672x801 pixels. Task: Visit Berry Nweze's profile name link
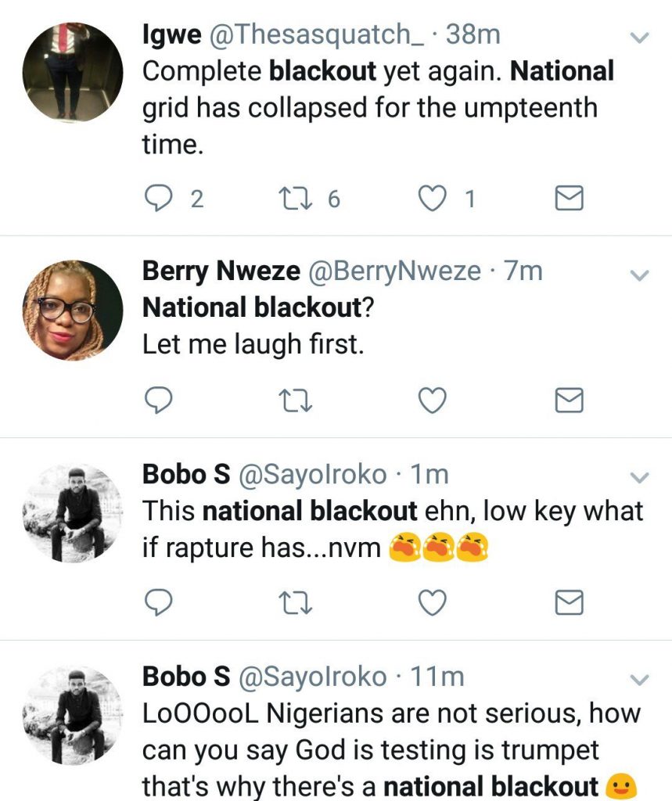click(221, 271)
